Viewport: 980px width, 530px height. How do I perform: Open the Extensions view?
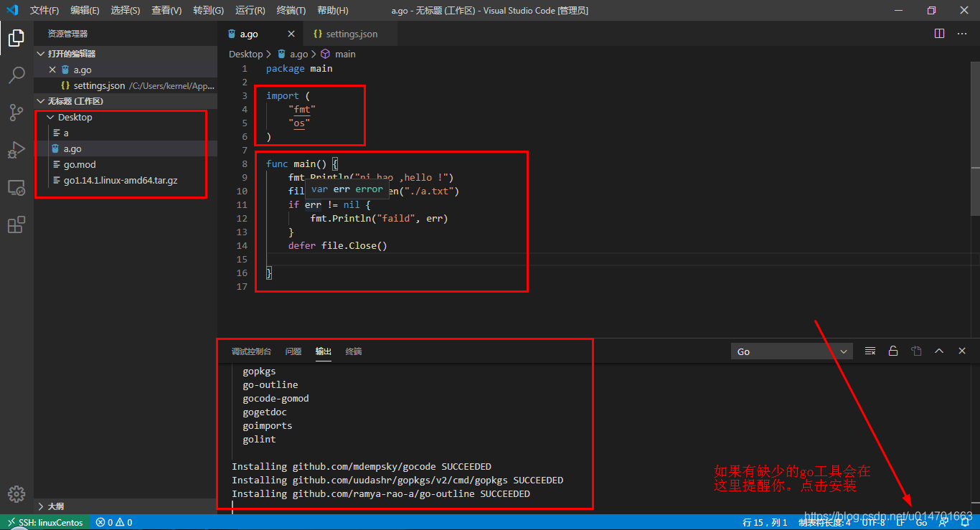tap(17, 224)
